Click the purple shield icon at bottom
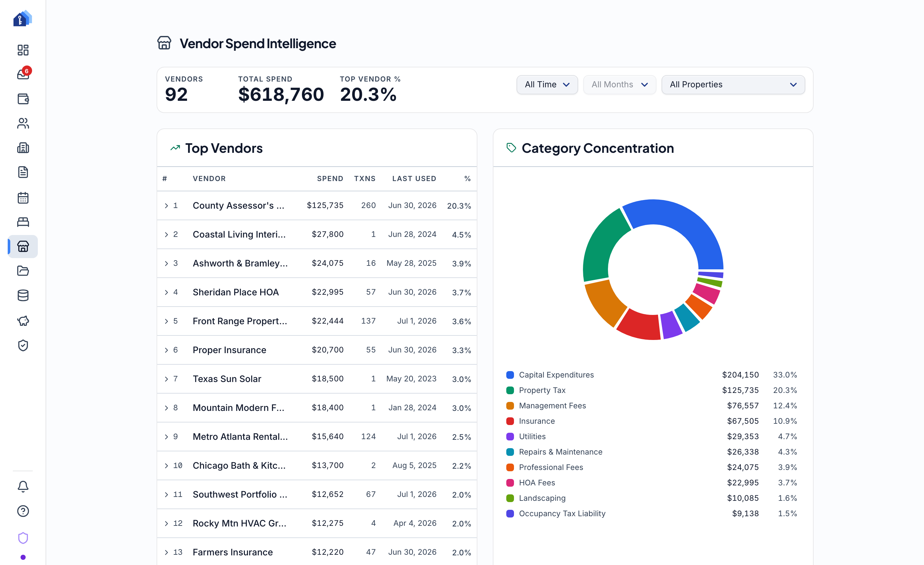 pos(23,538)
